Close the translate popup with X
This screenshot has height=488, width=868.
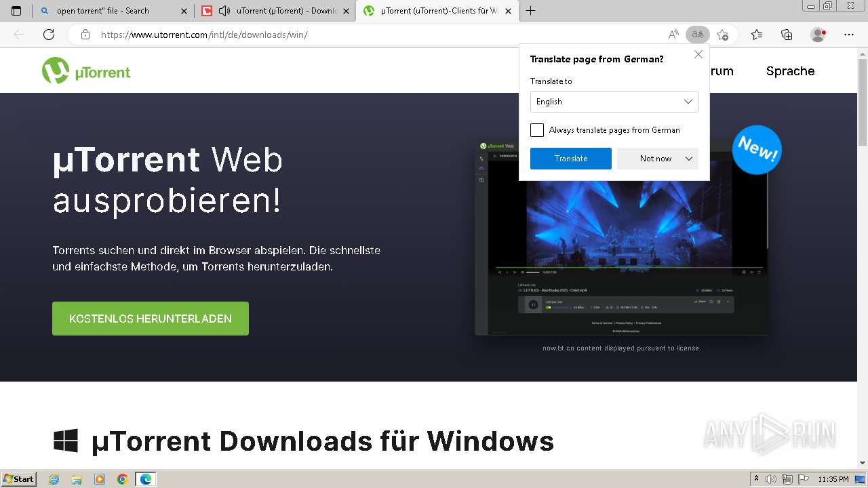click(698, 54)
